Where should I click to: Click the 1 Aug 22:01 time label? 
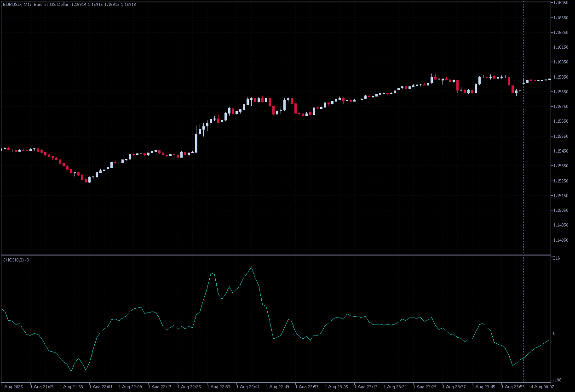(101, 387)
